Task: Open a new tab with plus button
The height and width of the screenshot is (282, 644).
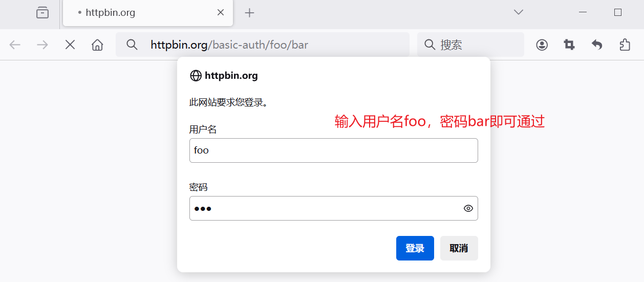Action: coord(249,13)
